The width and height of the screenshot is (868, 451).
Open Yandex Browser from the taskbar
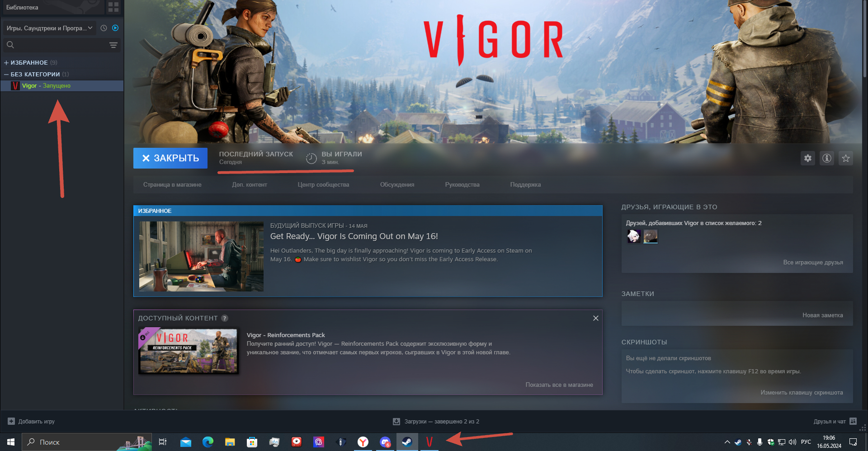pyautogui.click(x=363, y=442)
